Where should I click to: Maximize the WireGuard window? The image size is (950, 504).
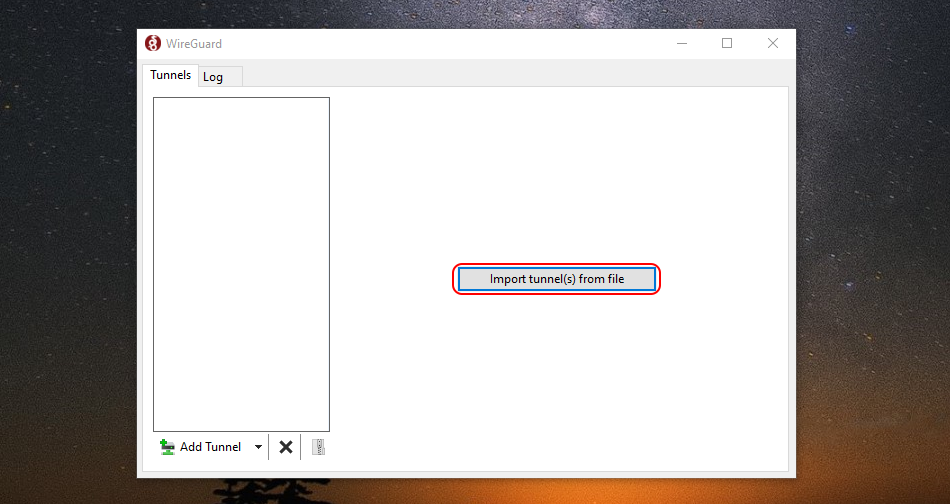[727, 43]
